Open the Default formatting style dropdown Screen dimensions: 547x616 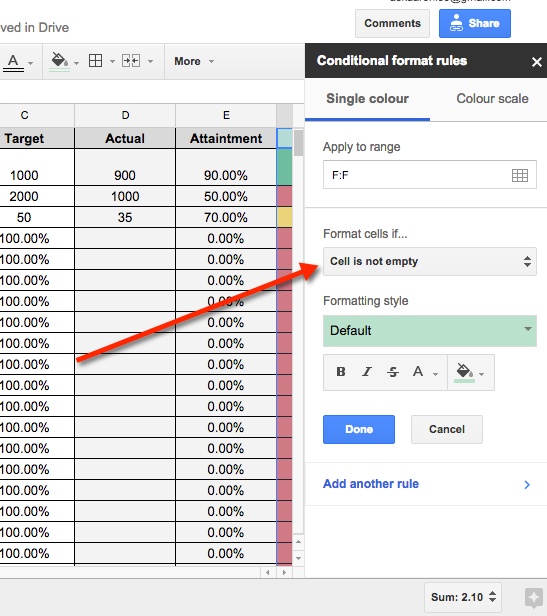(x=430, y=331)
